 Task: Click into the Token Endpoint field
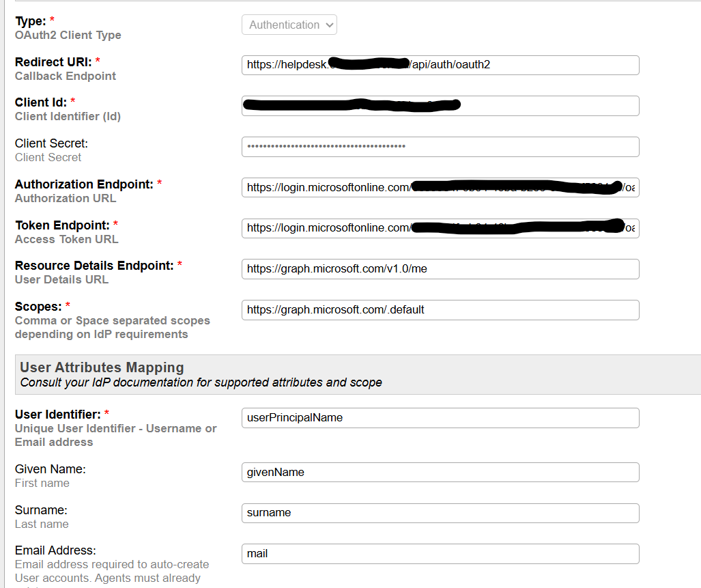[440, 228]
